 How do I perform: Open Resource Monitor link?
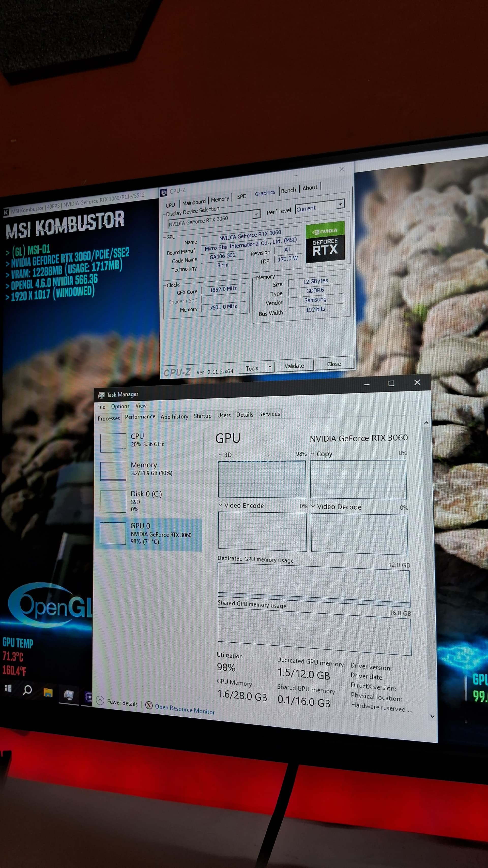(185, 709)
